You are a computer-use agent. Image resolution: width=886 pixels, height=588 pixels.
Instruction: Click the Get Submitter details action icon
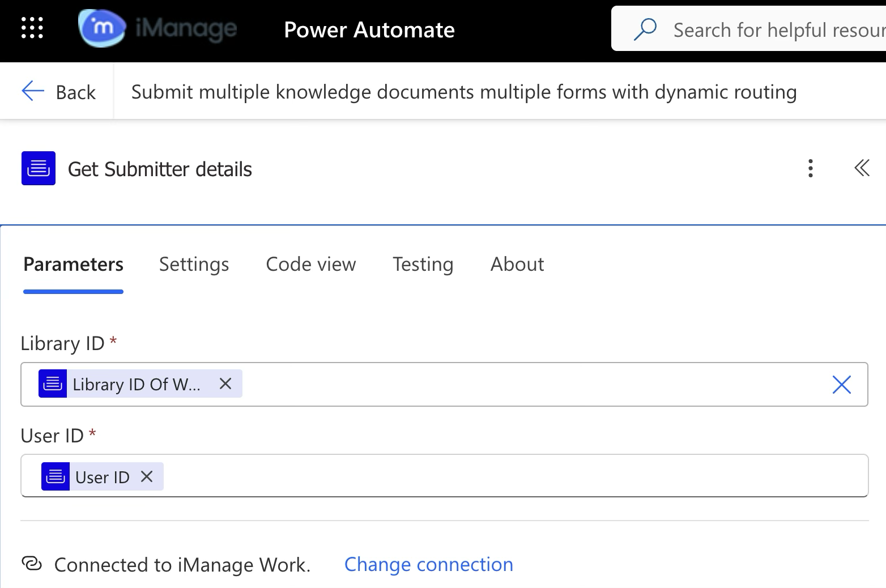(x=39, y=168)
